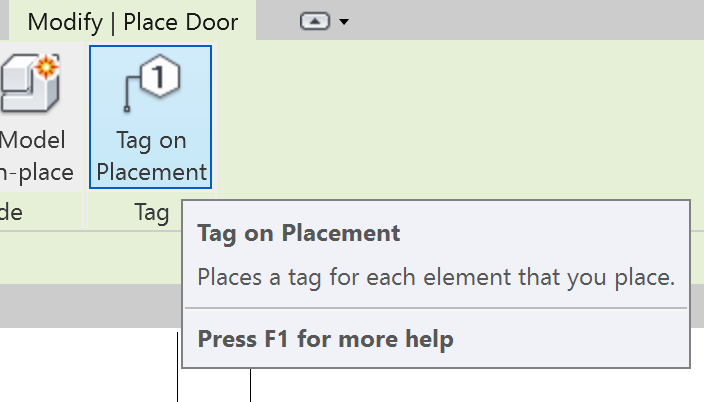704x402 pixels.
Task: Open the ribbon display options dropdown arrow
Action: pyautogui.click(x=344, y=22)
